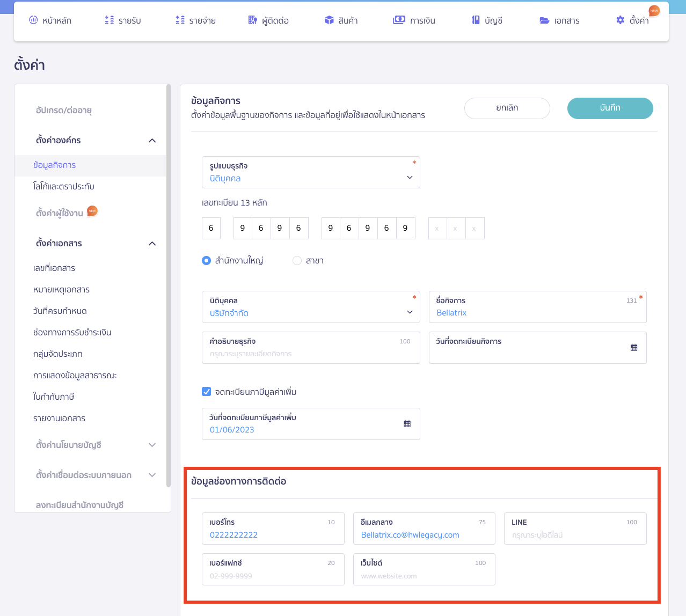Click the documents (เอกสาร) folder icon
686x616 pixels.
pyautogui.click(x=544, y=20)
